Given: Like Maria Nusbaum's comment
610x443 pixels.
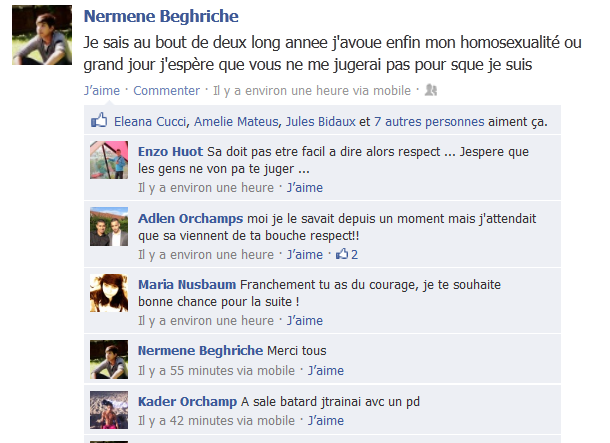Looking at the screenshot, I should (x=305, y=321).
